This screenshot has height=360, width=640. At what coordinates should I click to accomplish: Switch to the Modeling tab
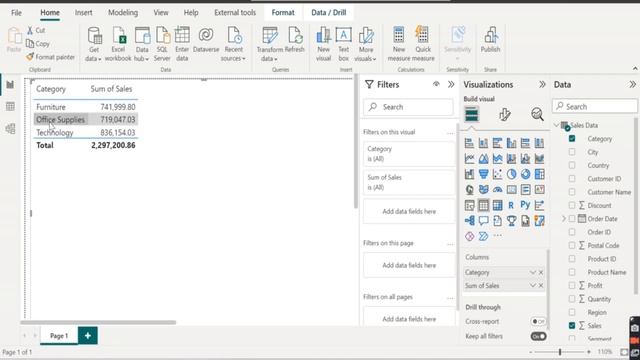pos(123,13)
